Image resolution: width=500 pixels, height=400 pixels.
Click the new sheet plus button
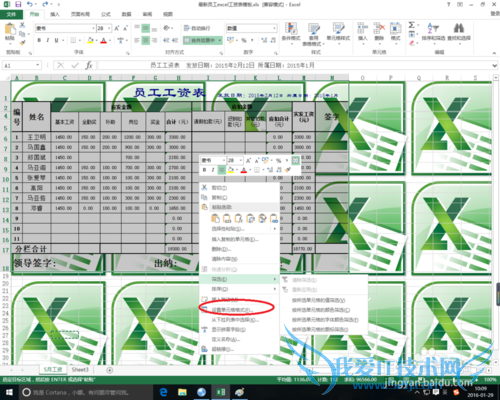click(109, 370)
